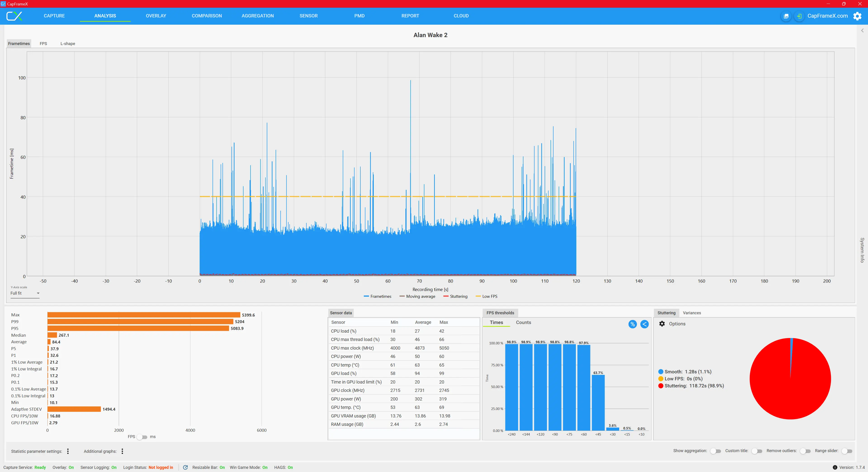Viewport: 868px width, 472px height.
Task: Select the Stuttering tab
Action: tap(667, 313)
